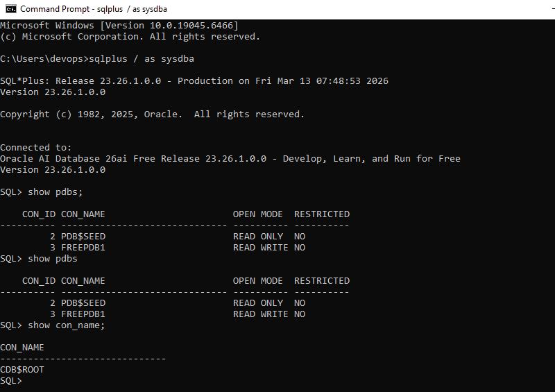Screen dimensions: 555x392
Task: Click READ ONLY in the second show pdbs table
Action: point(258,303)
